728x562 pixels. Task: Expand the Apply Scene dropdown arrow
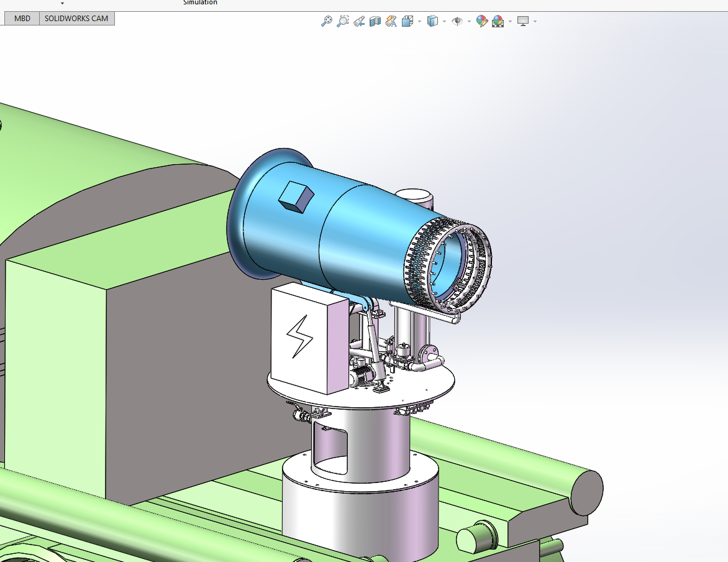click(510, 22)
